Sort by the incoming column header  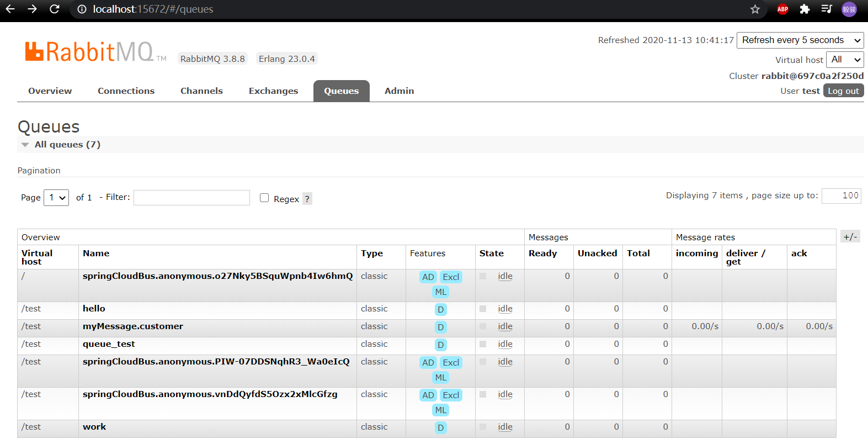point(697,253)
